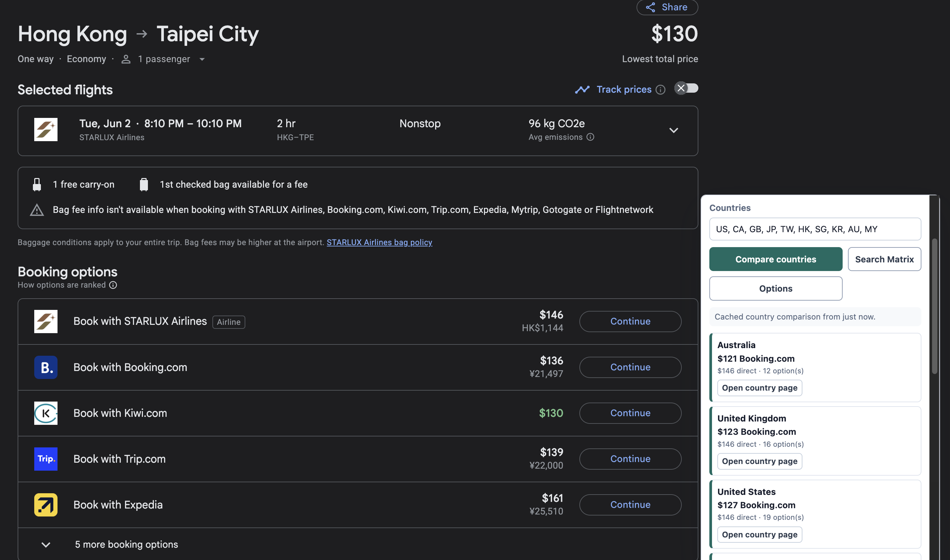This screenshot has height=560, width=950.
Task: Click the How options are ranked text
Action: tap(61, 285)
